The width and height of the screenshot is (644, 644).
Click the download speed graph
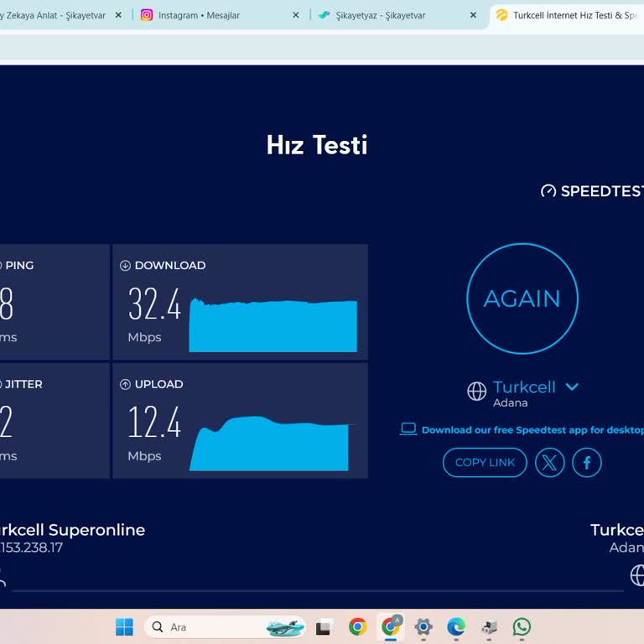273,325
